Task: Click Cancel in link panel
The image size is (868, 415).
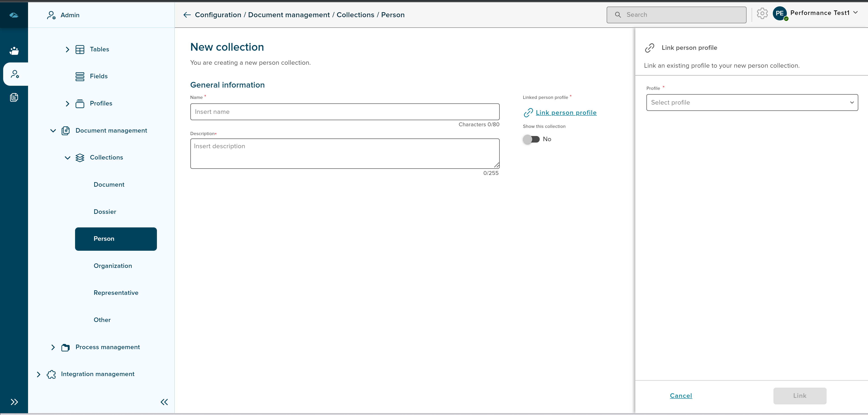Action: [681, 396]
